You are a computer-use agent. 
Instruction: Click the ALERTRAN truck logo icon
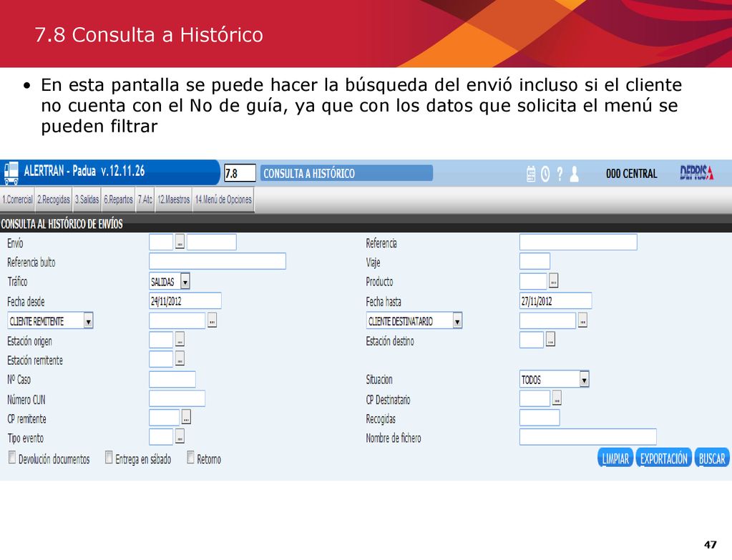11,172
